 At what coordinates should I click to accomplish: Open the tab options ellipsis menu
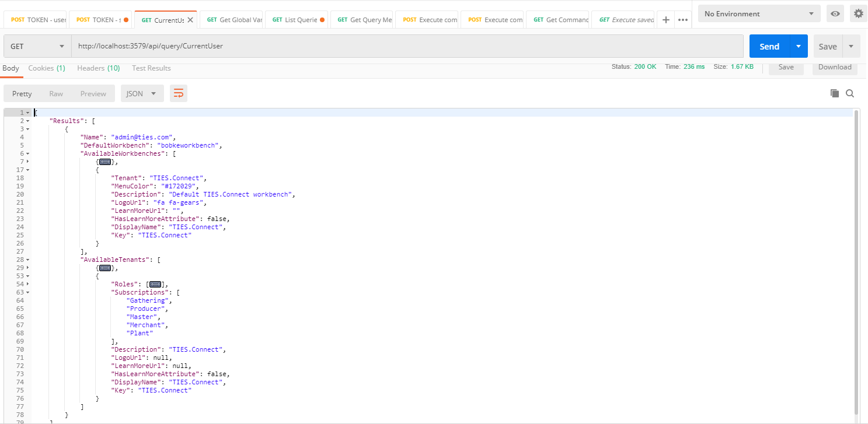[682, 20]
